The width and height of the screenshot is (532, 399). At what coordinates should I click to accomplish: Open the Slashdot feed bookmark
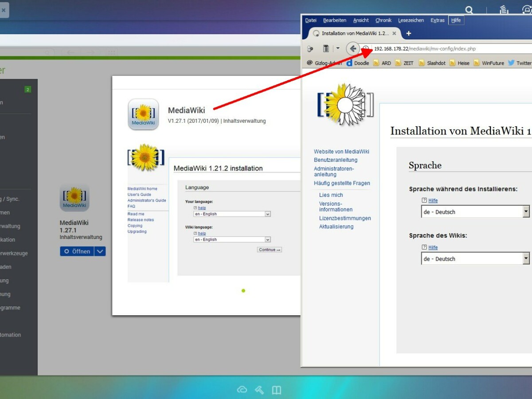click(x=432, y=63)
